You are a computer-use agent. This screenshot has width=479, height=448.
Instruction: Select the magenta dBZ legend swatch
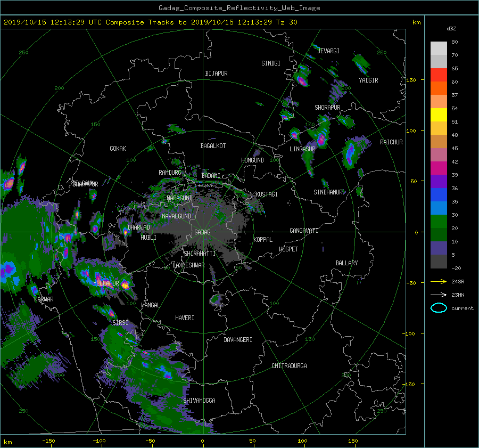click(x=439, y=168)
